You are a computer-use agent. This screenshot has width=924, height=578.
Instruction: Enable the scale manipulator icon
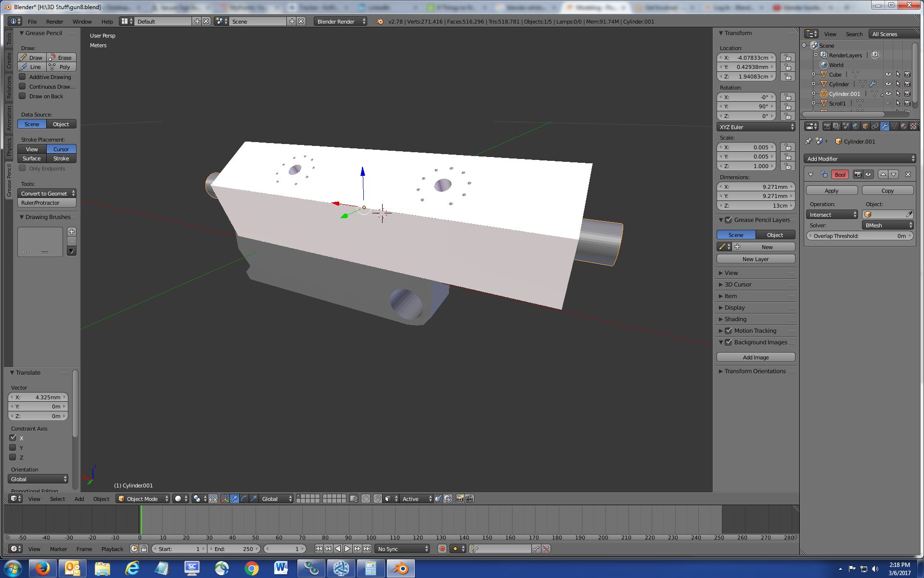coord(254,499)
